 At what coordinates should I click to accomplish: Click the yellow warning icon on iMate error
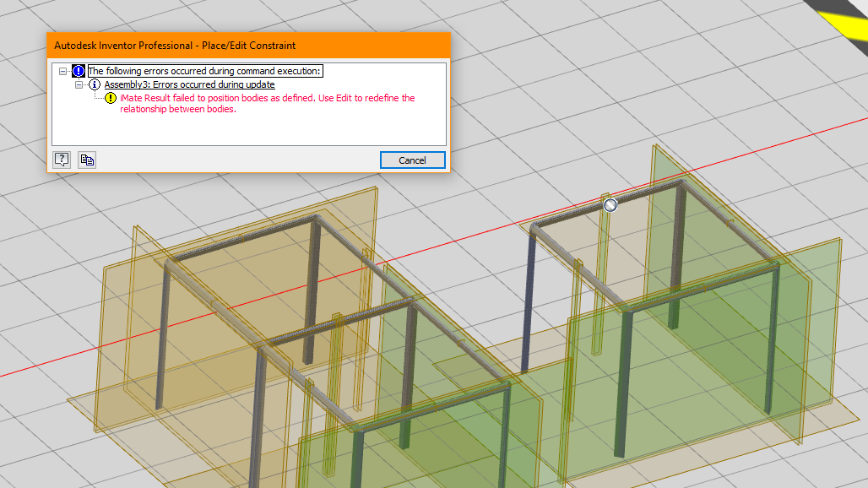109,98
